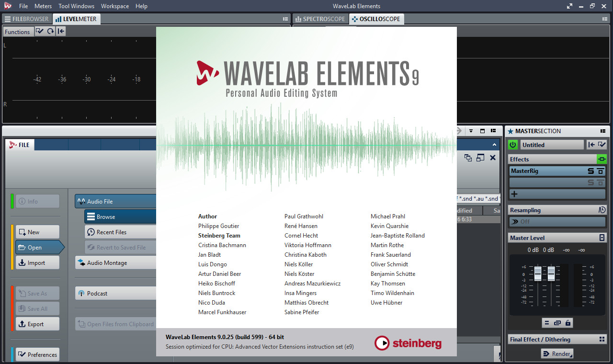Open the tab list dropdown arrow
This screenshot has height=364, width=613.
click(471, 131)
